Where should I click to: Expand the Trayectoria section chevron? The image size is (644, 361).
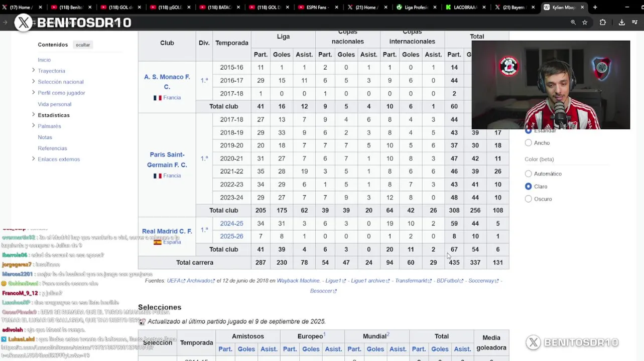pyautogui.click(x=33, y=71)
